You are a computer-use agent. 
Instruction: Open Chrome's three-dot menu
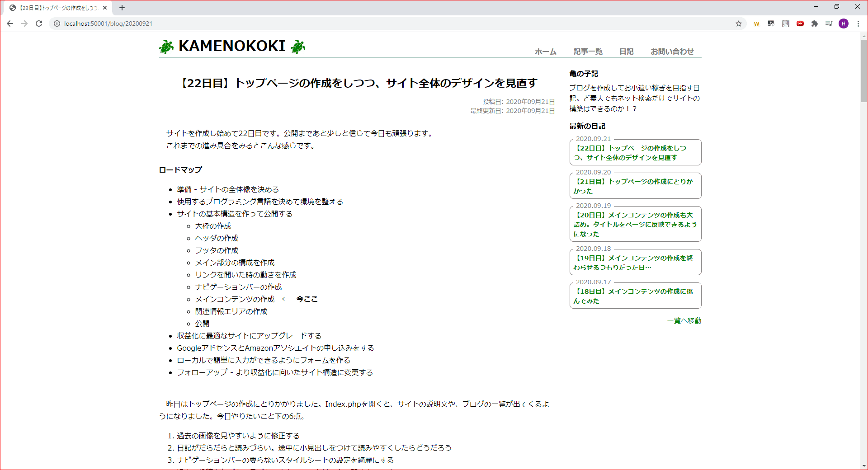coord(859,23)
